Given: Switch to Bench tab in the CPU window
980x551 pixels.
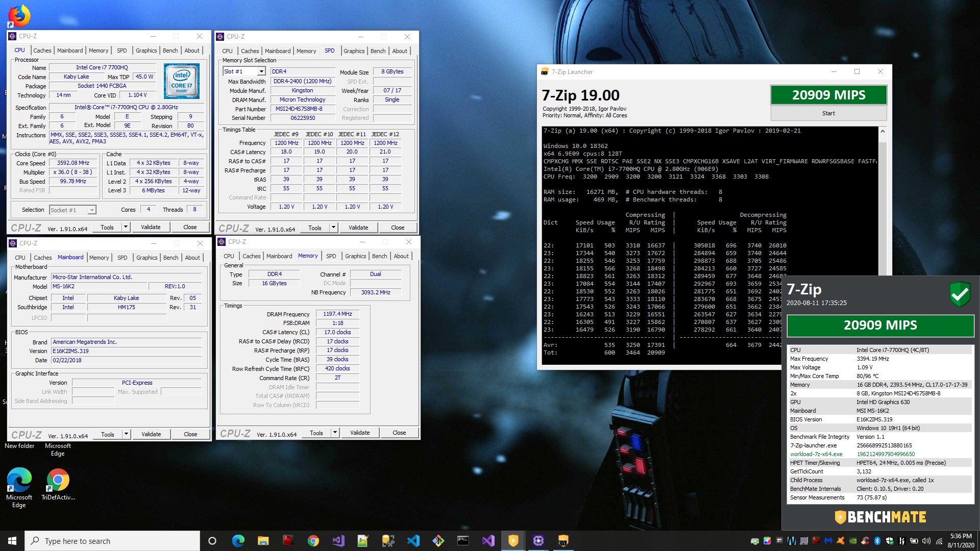Looking at the screenshot, I should click(170, 51).
